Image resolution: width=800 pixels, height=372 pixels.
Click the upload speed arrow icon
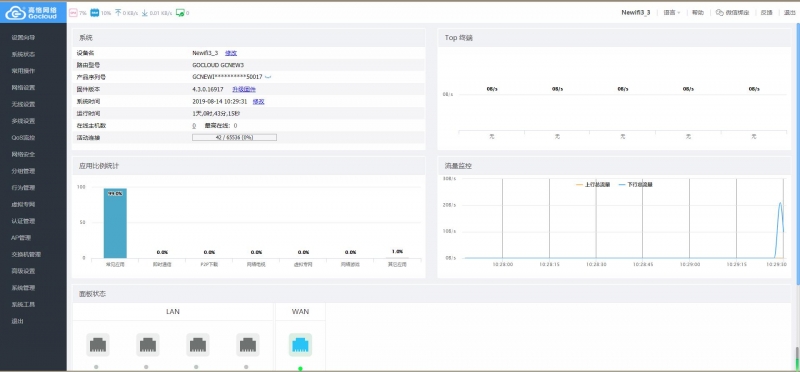[118, 13]
